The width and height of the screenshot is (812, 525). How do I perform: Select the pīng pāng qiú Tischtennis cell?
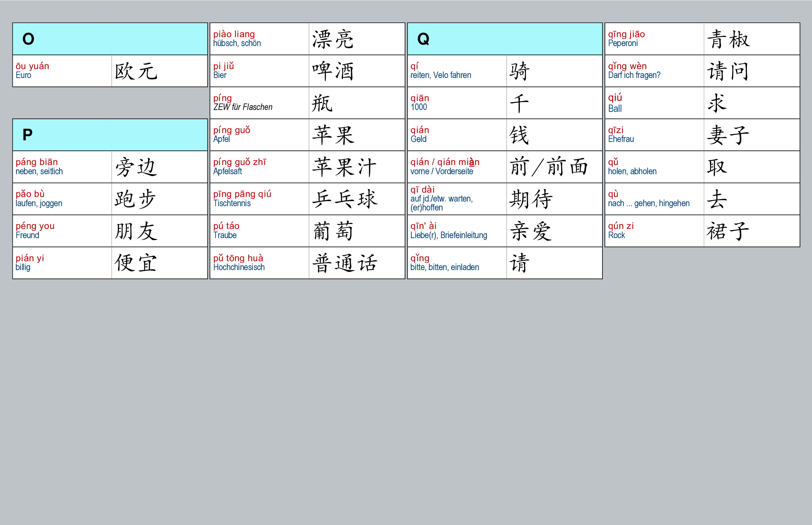click(x=260, y=199)
